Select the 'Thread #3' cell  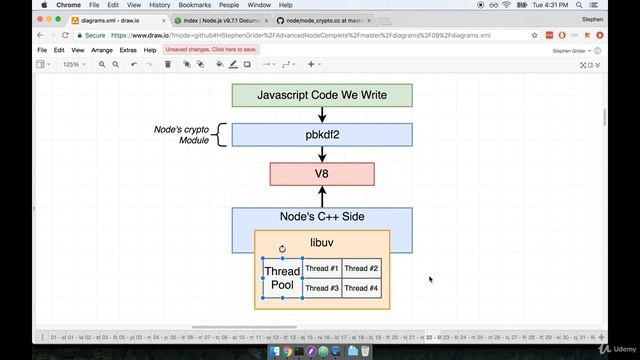(322, 288)
